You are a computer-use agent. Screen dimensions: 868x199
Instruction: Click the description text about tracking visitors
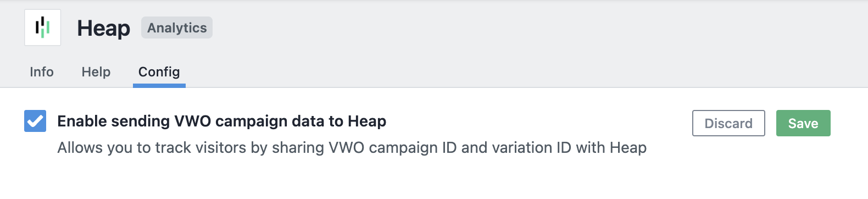352,147
